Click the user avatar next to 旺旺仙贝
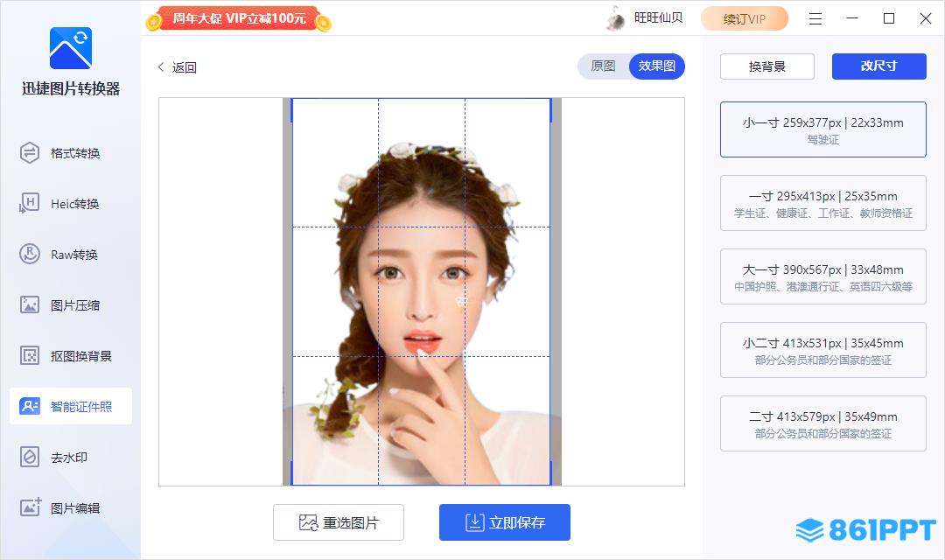 coord(615,18)
